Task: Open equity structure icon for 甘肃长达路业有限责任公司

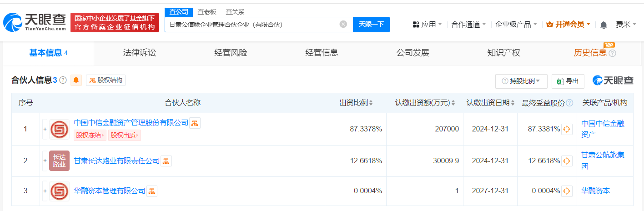Action: 166,161
